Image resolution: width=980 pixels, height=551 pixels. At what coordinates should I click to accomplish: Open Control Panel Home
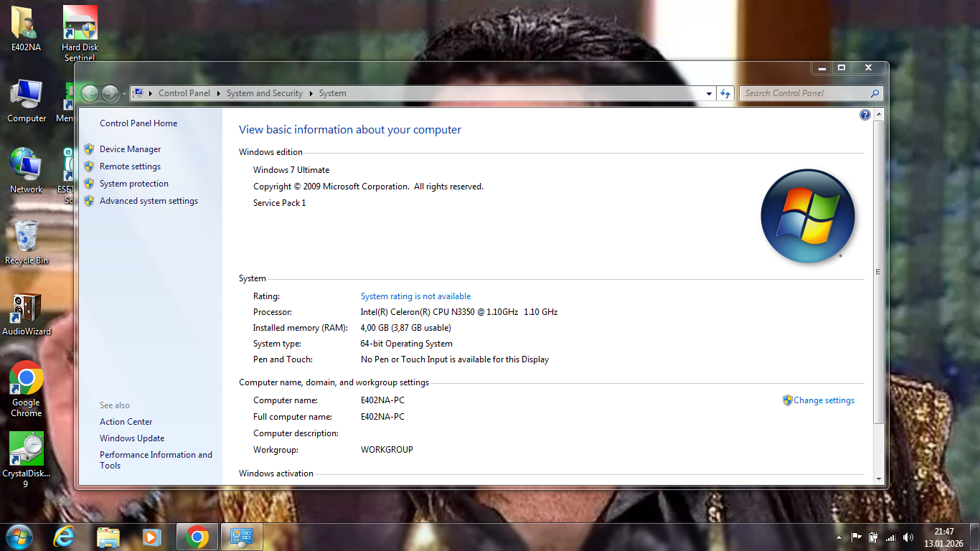pos(138,123)
